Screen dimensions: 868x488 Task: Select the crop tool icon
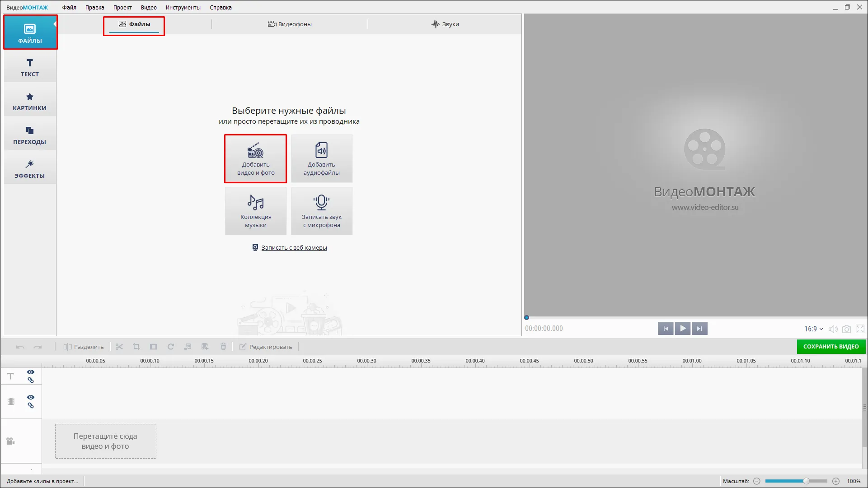[136, 347]
